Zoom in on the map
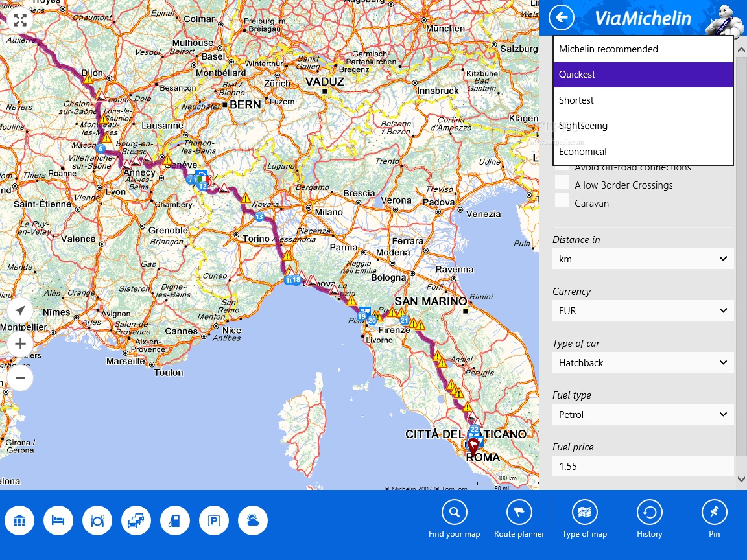747x560 pixels. [x=20, y=344]
